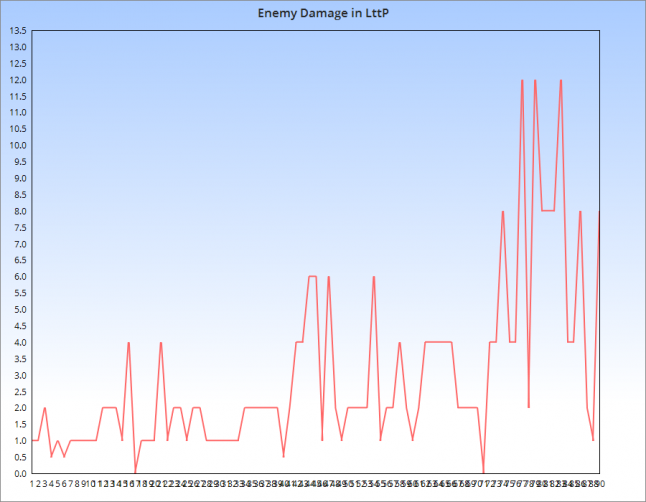
Task: Select the last 12.0 peak on the line
Action: (x=561, y=80)
